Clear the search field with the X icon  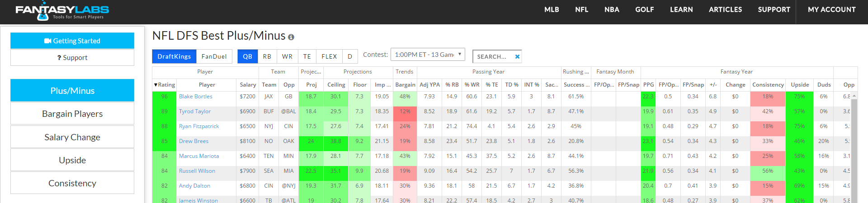[517, 56]
